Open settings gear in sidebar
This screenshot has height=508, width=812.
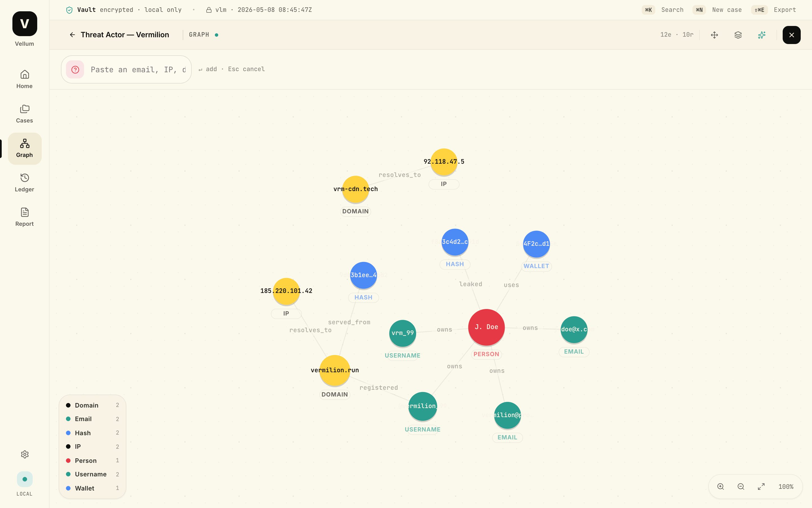[x=25, y=454]
